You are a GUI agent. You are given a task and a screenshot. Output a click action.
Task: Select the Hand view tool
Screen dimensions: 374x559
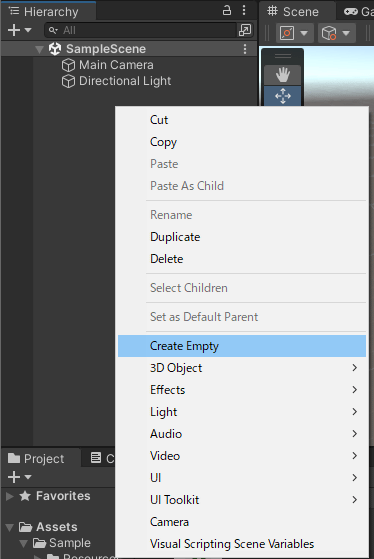(283, 75)
